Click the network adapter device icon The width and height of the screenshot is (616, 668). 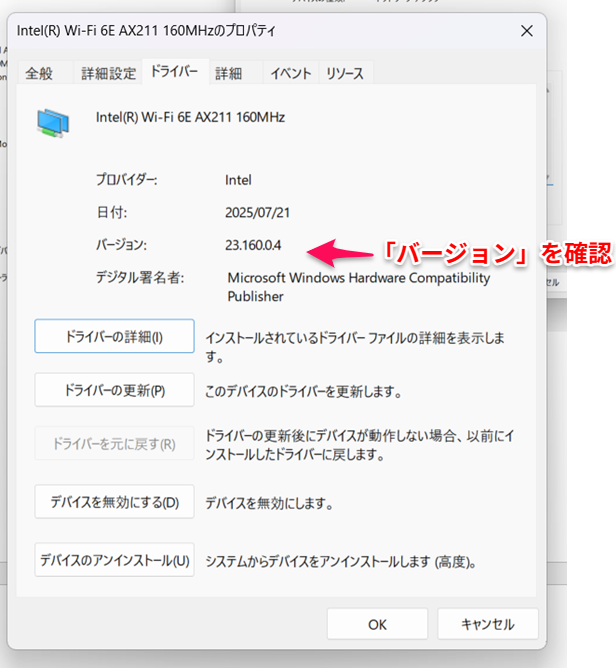pyautogui.click(x=53, y=123)
